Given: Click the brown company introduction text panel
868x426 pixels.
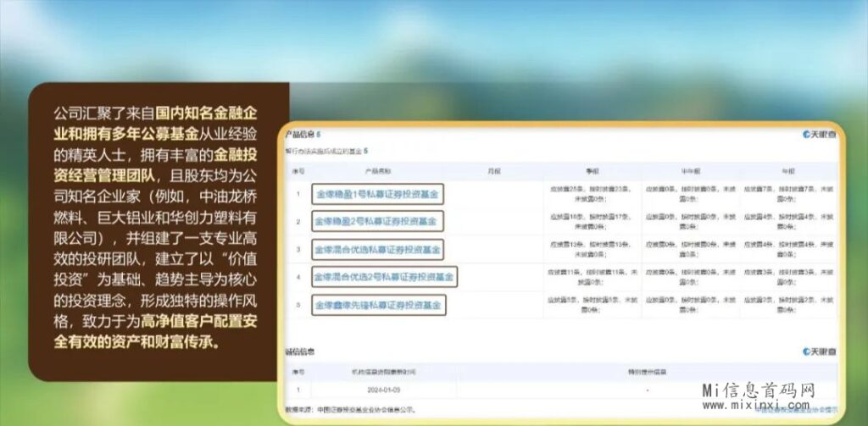Looking at the screenshot, I should pos(158,229).
